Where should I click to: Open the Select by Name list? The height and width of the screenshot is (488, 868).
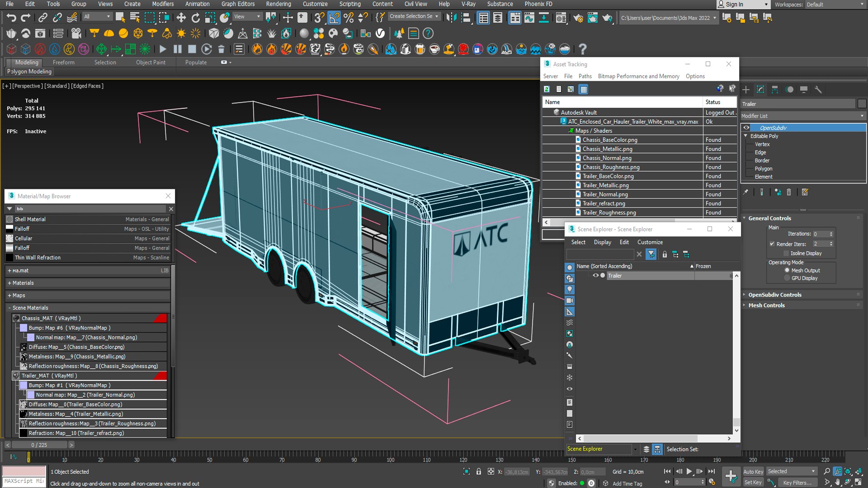click(135, 18)
